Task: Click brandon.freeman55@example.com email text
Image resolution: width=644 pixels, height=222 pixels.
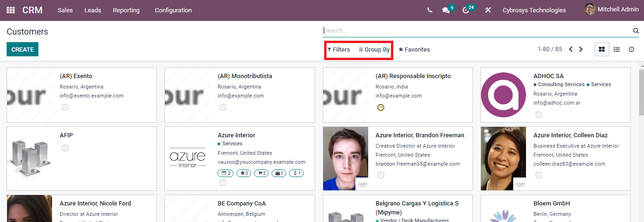Action: pos(417,164)
